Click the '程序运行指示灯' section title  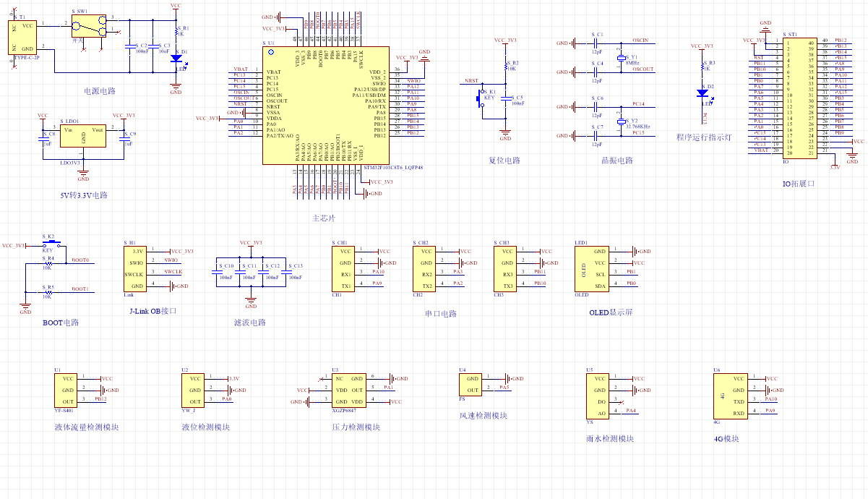[705, 137]
